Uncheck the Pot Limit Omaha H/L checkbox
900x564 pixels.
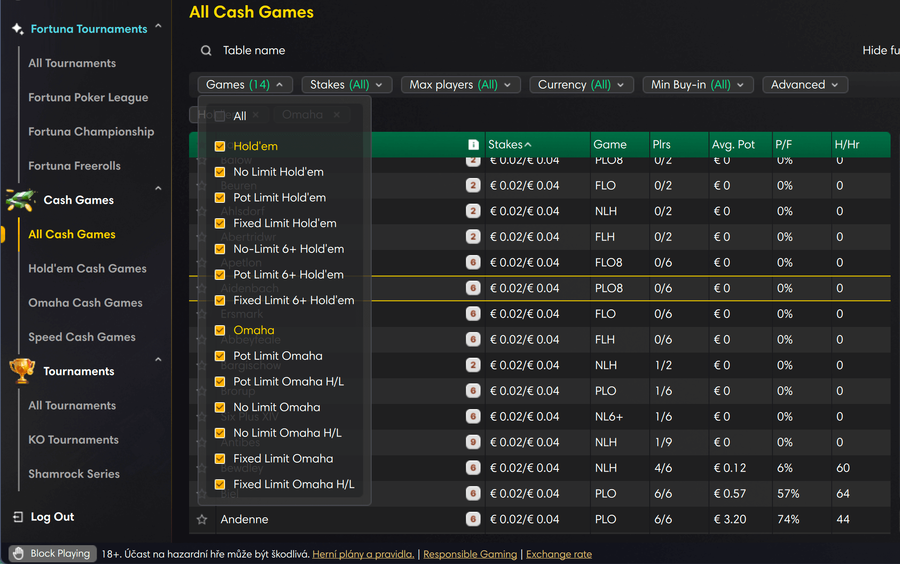pyautogui.click(x=220, y=382)
